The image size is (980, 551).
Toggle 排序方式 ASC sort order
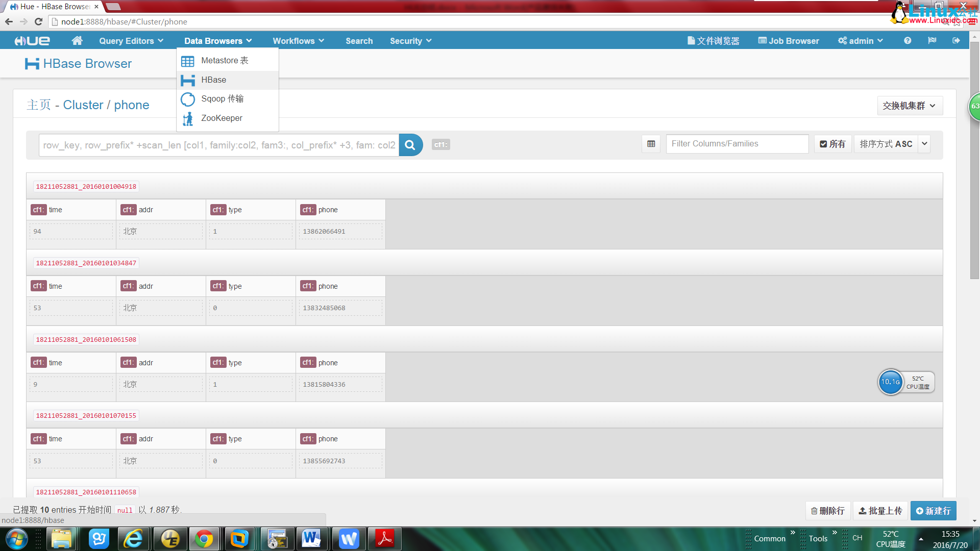[886, 144]
